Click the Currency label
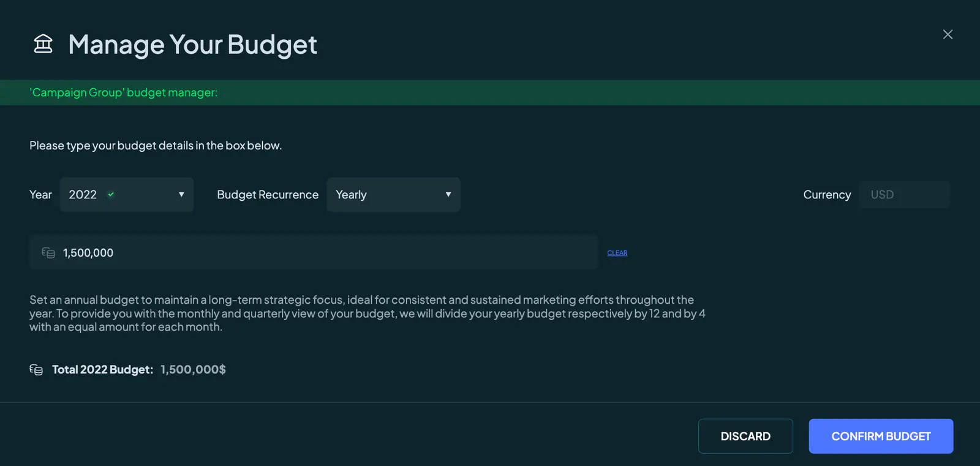The width and height of the screenshot is (980, 466). pos(827,195)
